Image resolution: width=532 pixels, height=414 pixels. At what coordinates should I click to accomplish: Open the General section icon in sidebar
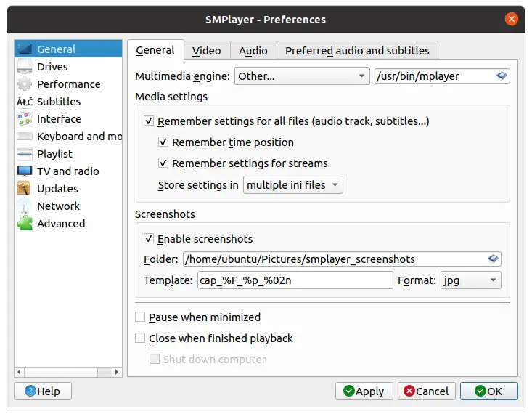click(x=25, y=49)
